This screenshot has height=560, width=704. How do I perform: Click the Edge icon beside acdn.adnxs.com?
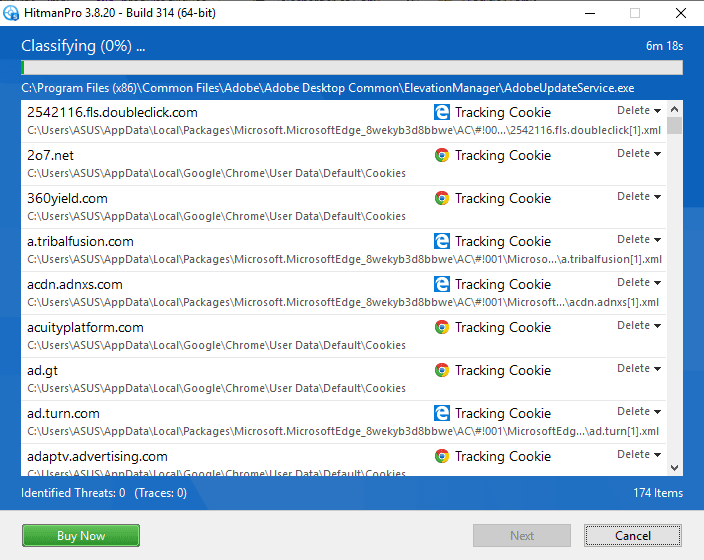coord(441,284)
